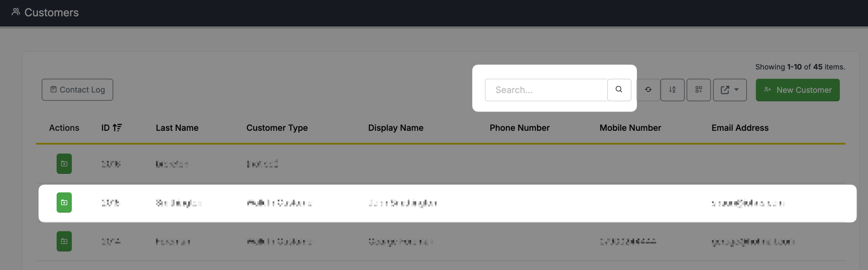Focus the Search input field
This screenshot has width=868, height=270.
click(546, 90)
